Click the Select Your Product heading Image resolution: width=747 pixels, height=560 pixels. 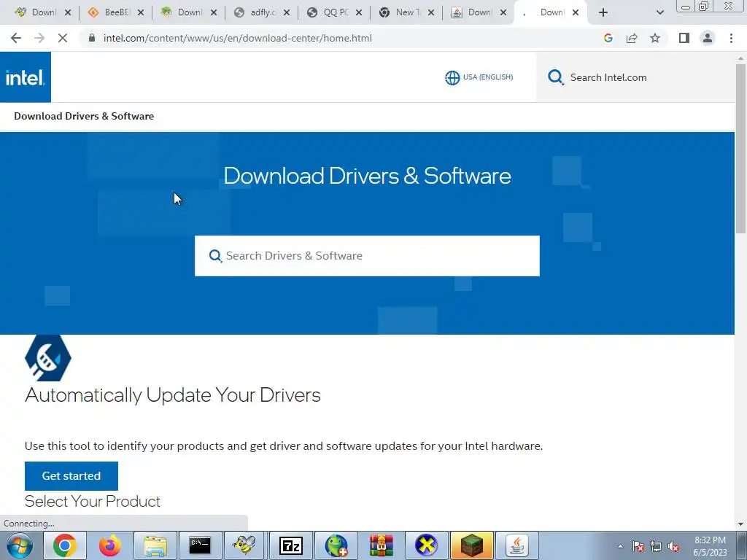(93, 502)
